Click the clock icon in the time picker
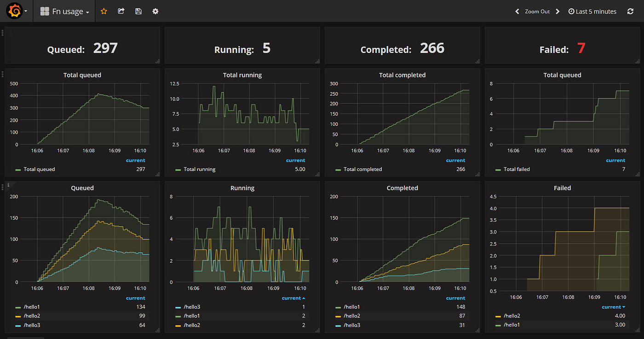Screen dimensions: 644x339 (x=570, y=11)
